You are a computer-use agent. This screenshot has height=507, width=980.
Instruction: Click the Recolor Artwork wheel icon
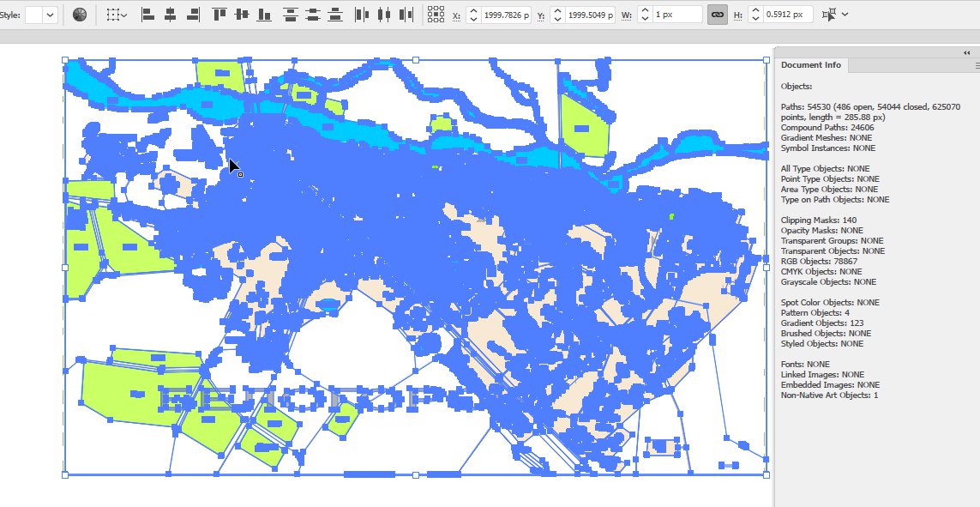click(x=80, y=15)
